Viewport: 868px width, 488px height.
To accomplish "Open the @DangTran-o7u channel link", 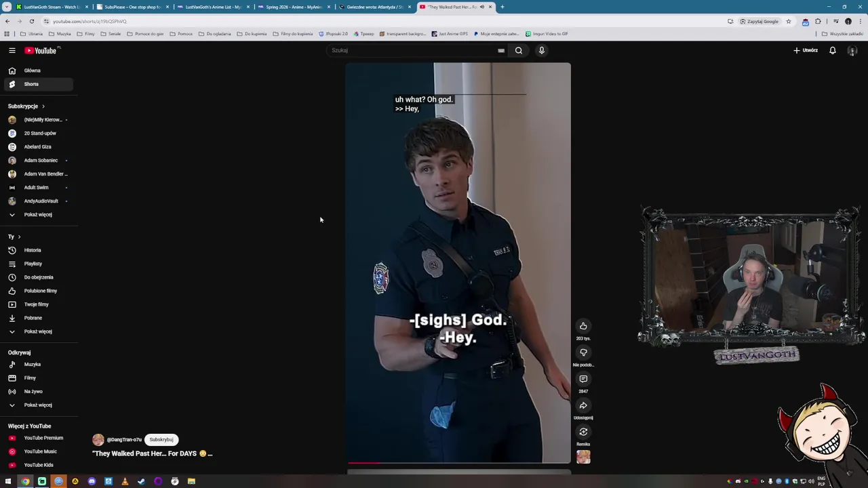I will click(124, 440).
